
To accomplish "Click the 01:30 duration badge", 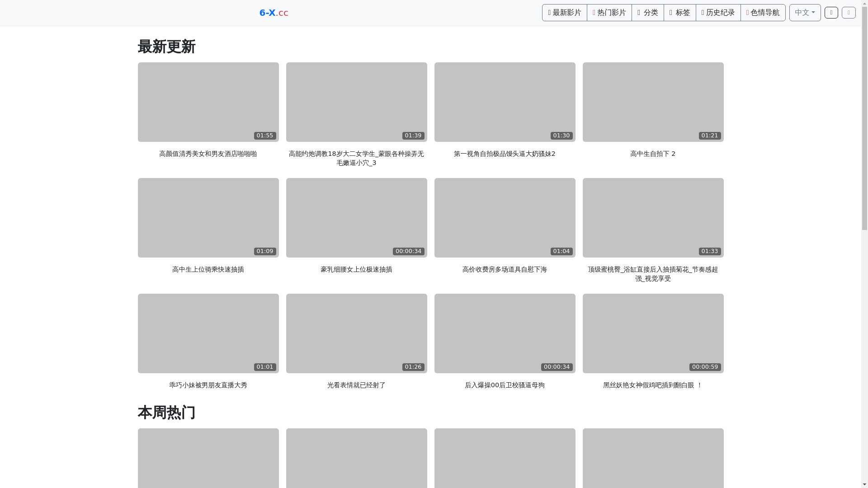I will tap(561, 136).
